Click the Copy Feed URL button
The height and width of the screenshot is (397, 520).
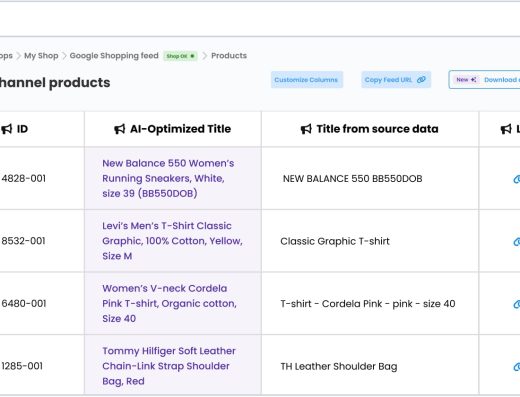(396, 80)
